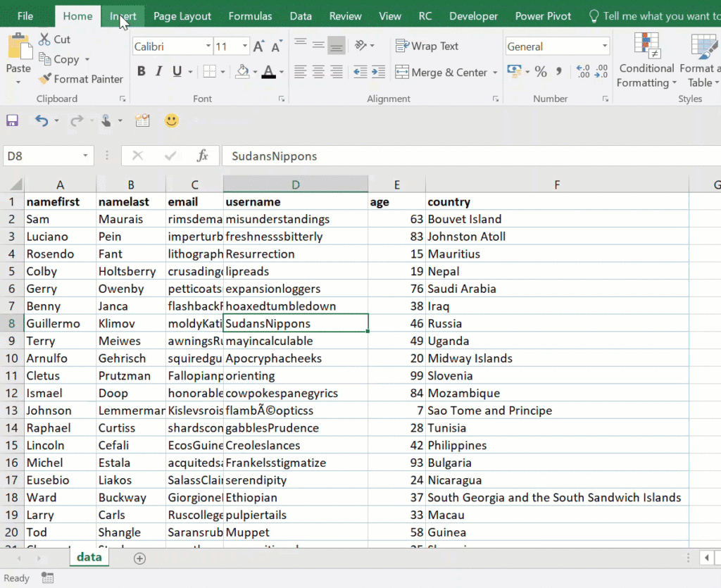
Task: Undo the last action
Action: coord(42,120)
